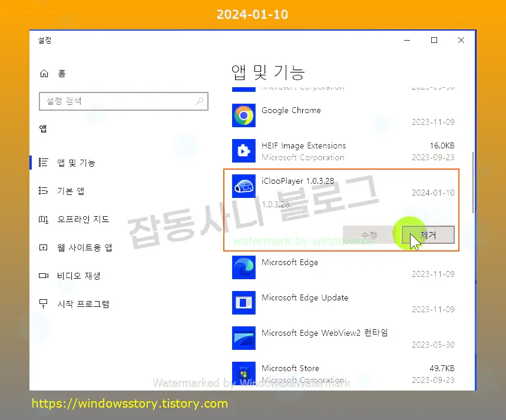Click the HEIF Image Extensions icon
This screenshot has width=506, height=420.
point(244,151)
